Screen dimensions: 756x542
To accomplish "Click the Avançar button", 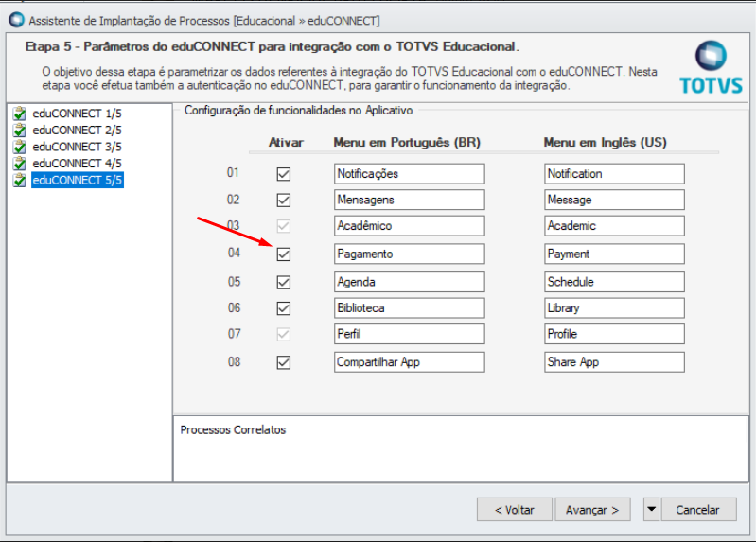I will 592,509.
